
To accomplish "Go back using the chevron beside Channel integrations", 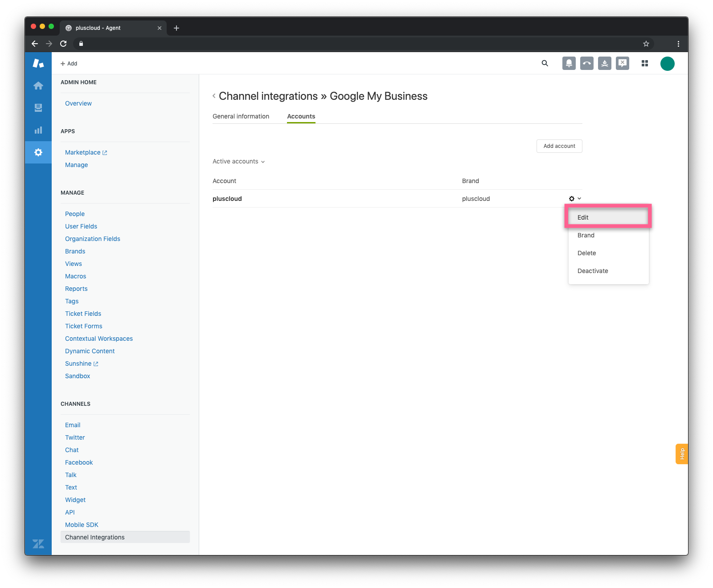I will coord(214,96).
